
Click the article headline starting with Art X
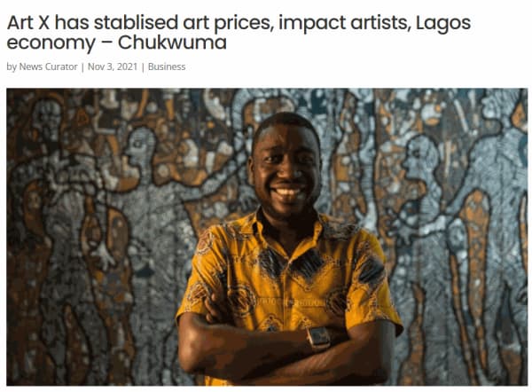point(239,33)
